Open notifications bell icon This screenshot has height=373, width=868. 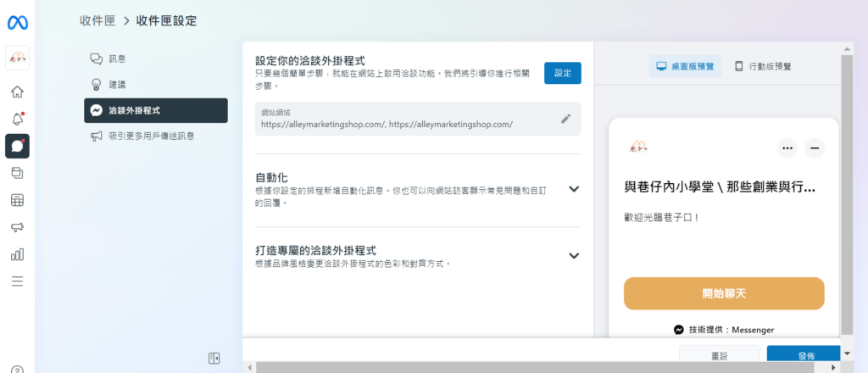coord(17,119)
